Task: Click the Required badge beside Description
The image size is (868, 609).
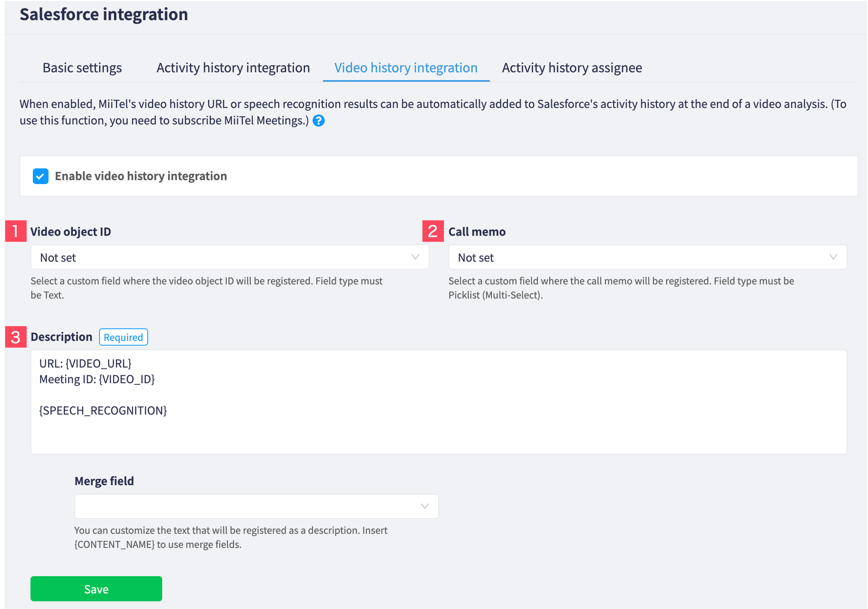Action: [x=123, y=337]
